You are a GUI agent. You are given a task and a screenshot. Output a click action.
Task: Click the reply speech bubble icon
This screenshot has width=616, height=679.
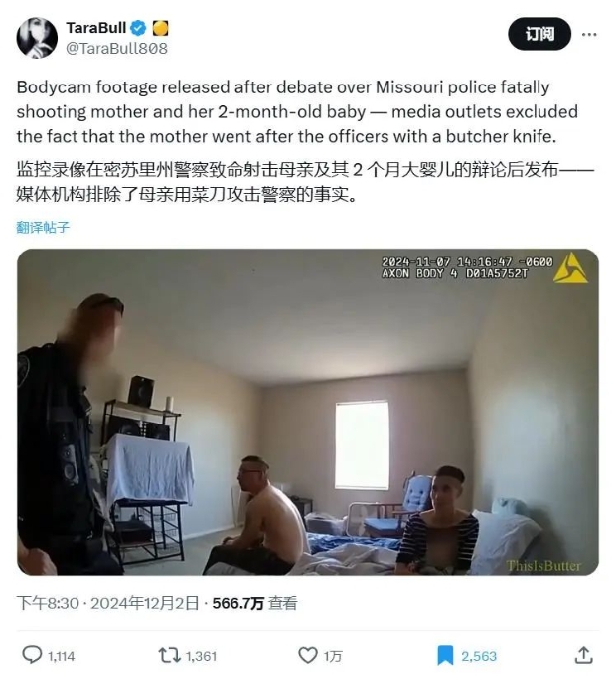tap(32, 655)
